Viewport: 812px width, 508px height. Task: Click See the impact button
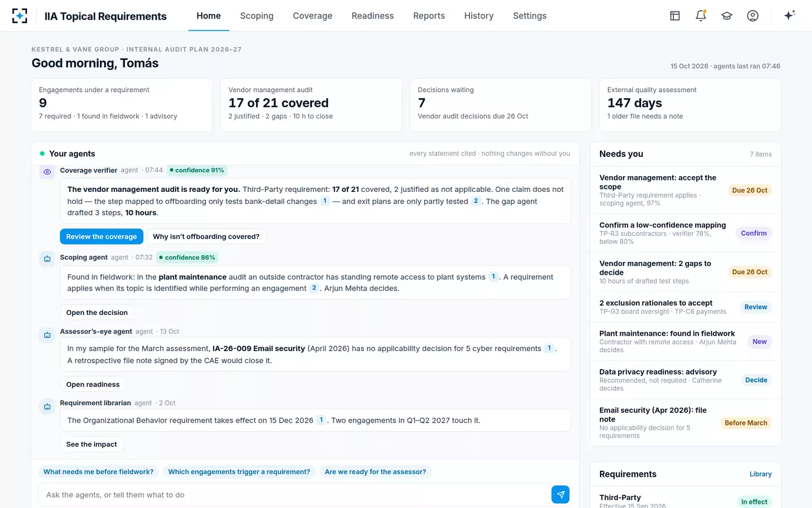[91, 444]
